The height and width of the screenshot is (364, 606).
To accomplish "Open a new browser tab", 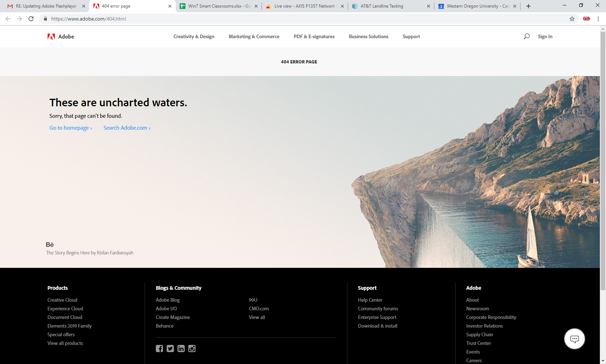I will click(528, 6).
